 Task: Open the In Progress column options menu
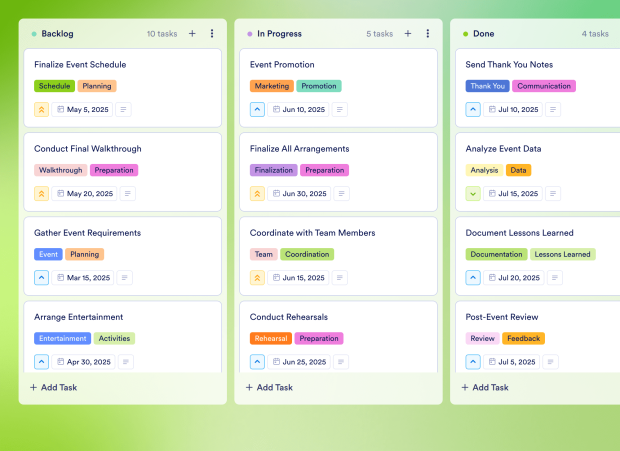(x=428, y=33)
